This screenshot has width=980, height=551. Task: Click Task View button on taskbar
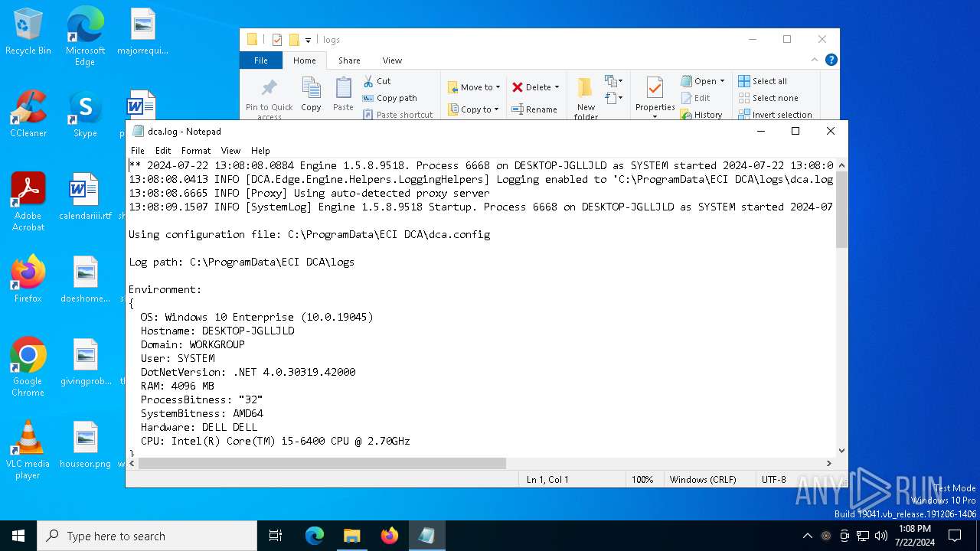pyautogui.click(x=276, y=536)
